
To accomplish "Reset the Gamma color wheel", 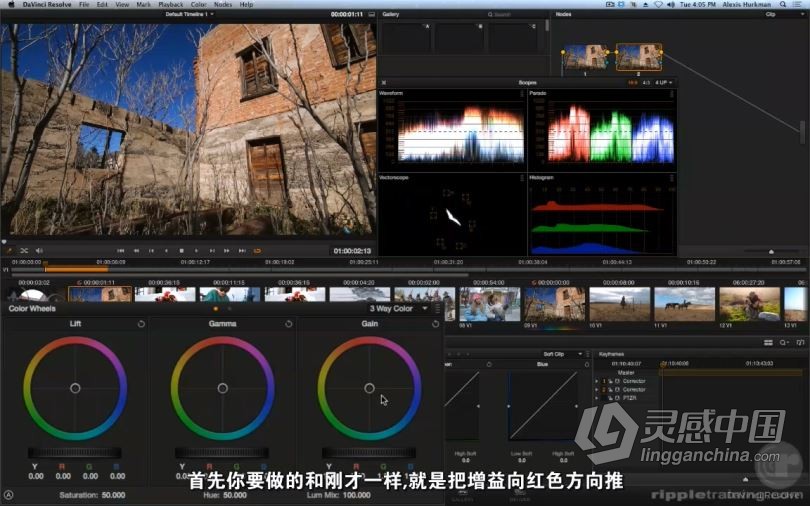I will 288,324.
